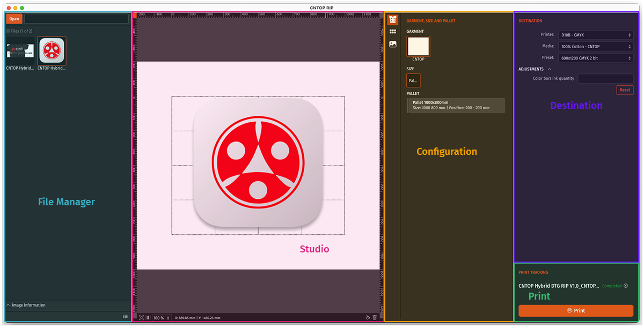Screen dimensions: 644x328
Task: Dismiss the completed print job icon
Action: tap(626, 286)
